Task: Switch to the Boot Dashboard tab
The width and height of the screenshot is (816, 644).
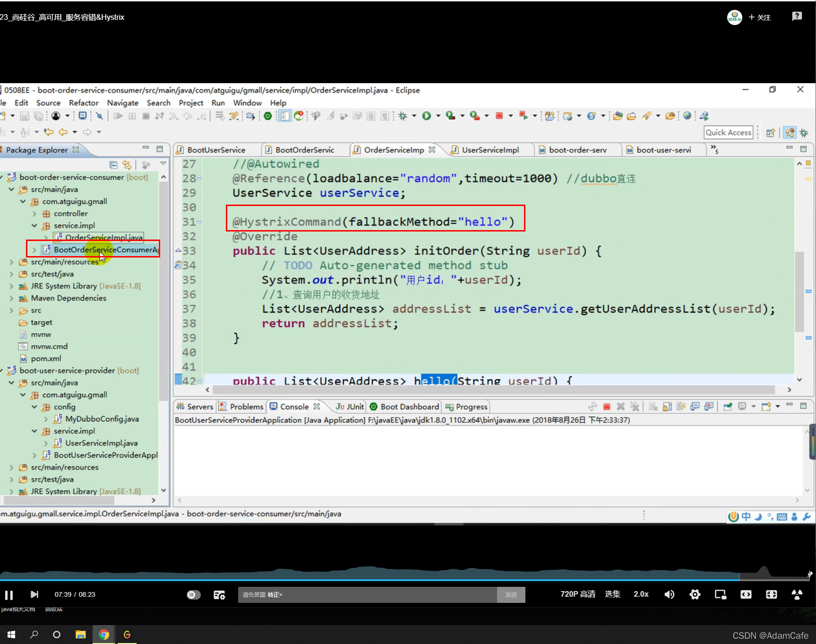Action: click(404, 406)
